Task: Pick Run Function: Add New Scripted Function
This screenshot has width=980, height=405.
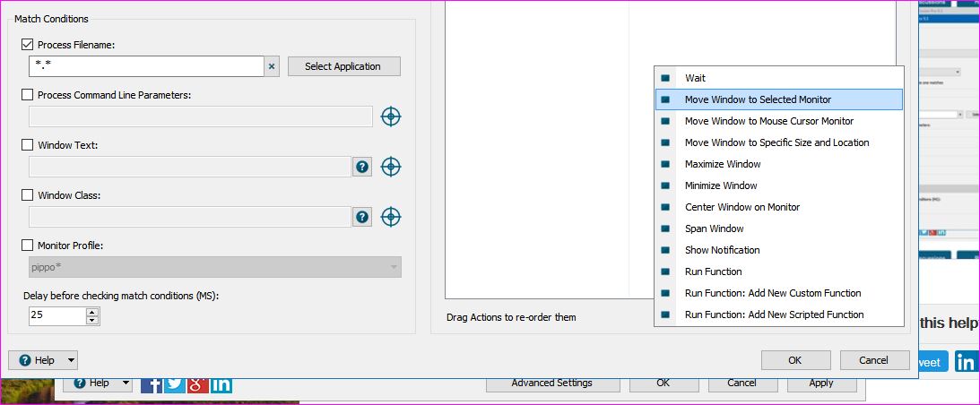Action: point(774,315)
